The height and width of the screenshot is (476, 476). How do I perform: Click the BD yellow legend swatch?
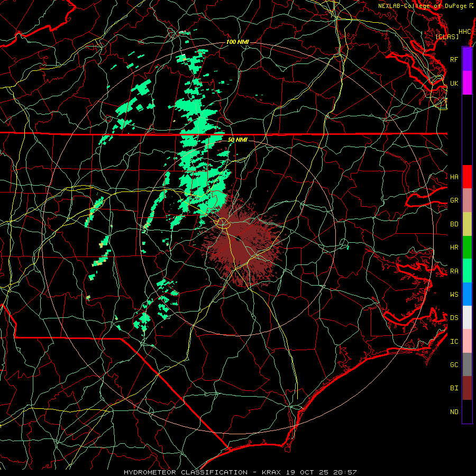(x=467, y=224)
